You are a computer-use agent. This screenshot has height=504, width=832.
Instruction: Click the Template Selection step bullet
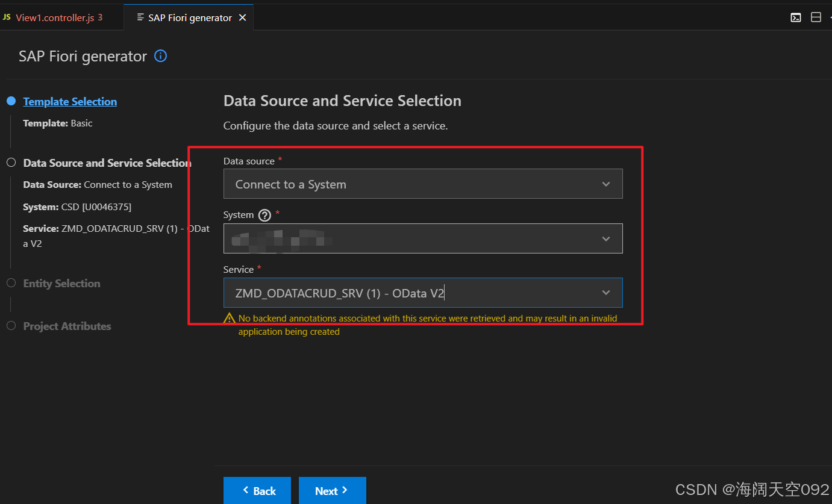(x=11, y=101)
